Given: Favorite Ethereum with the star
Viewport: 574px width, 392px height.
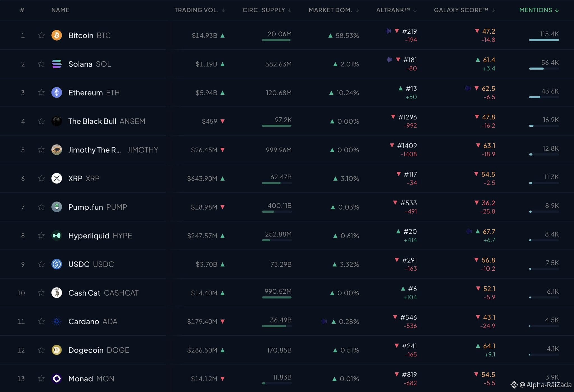Looking at the screenshot, I should [41, 92].
